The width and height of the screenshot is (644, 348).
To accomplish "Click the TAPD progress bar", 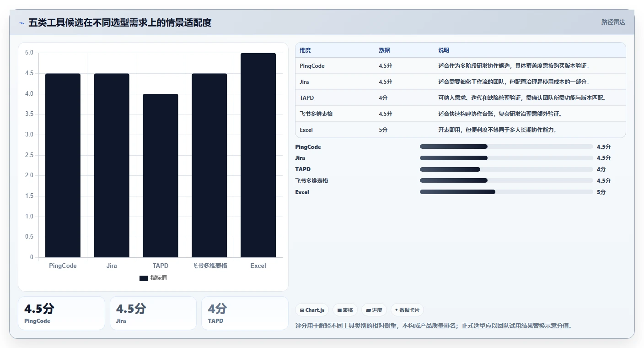I will 506,169.
